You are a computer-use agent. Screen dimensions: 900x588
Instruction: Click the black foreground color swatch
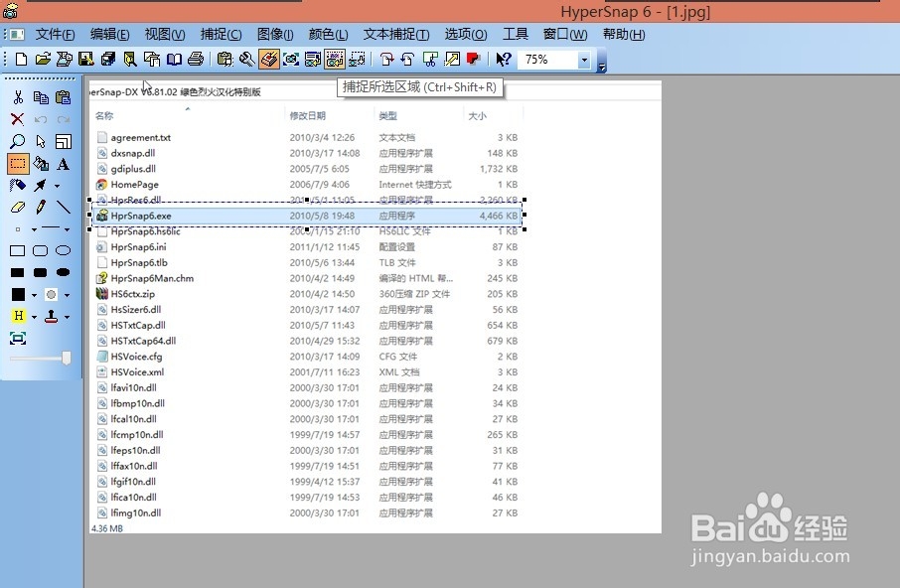tap(18, 294)
